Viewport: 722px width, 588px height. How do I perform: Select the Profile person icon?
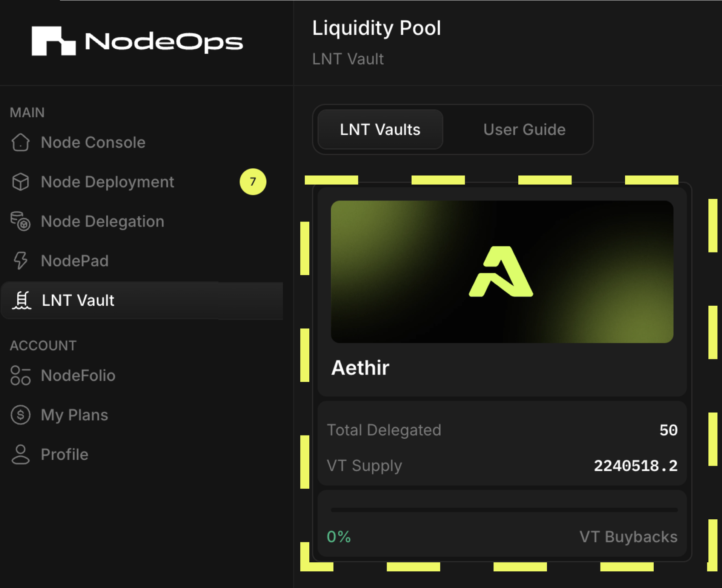pyautogui.click(x=21, y=454)
